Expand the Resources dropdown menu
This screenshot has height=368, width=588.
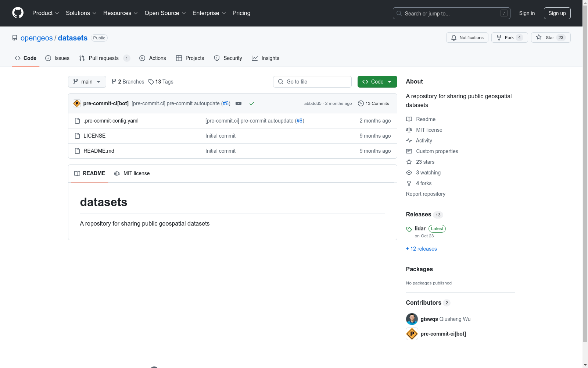[x=121, y=13]
